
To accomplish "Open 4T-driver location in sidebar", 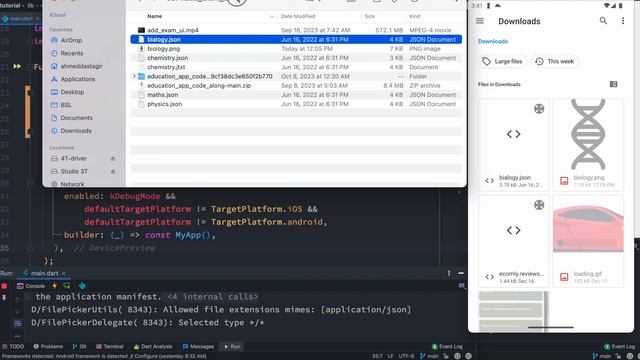I will (x=69, y=158).
